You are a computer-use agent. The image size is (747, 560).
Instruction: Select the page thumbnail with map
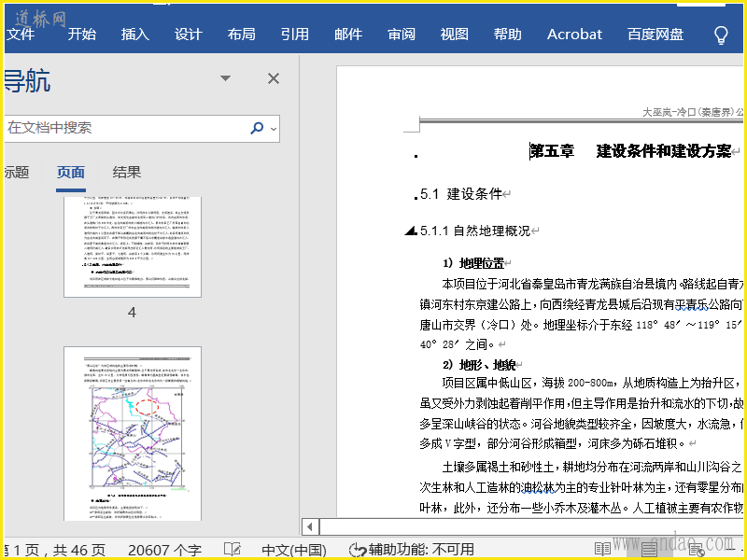(x=133, y=433)
